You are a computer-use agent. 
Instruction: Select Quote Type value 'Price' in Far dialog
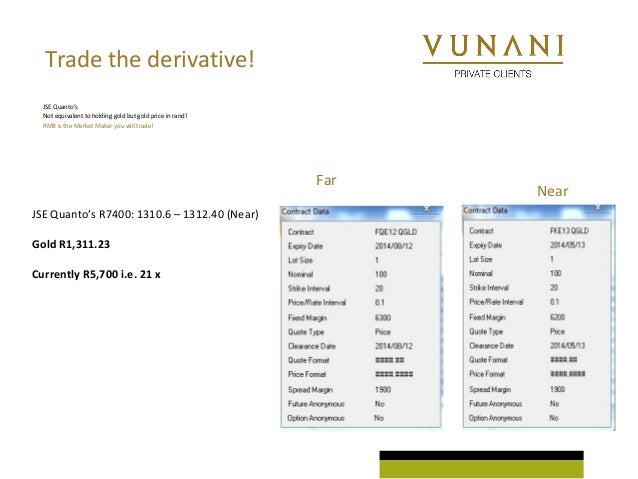pyautogui.click(x=382, y=332)
